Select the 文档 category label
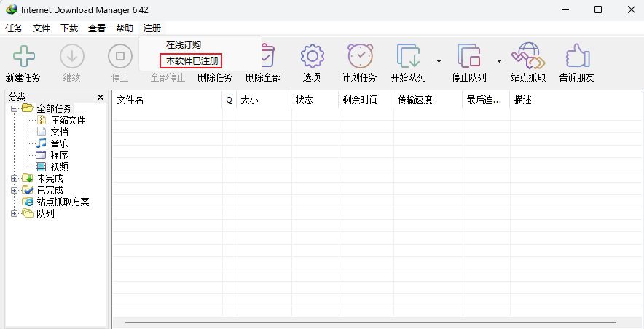This screenshot has width=644, height=329. coord(59,132)
